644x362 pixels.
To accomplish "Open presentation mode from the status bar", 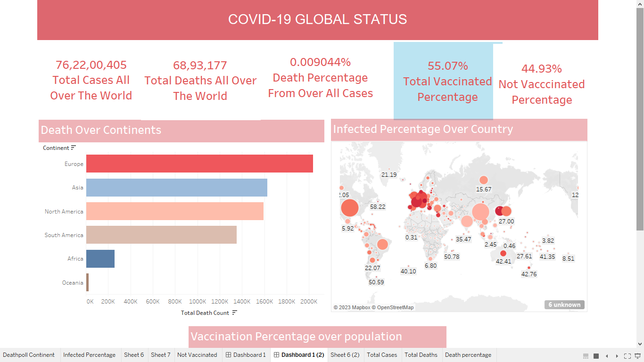I will (x=637, y=356).
